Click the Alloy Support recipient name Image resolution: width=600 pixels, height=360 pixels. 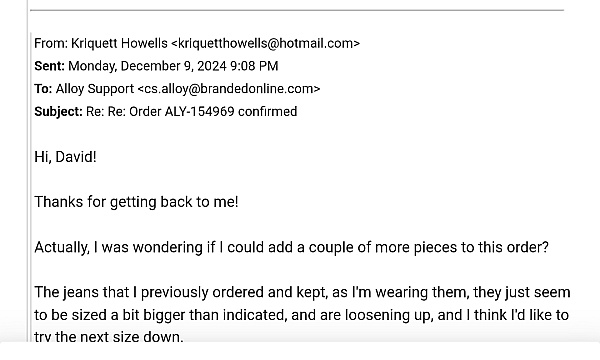pyautogui.click(x=95, y=89)
